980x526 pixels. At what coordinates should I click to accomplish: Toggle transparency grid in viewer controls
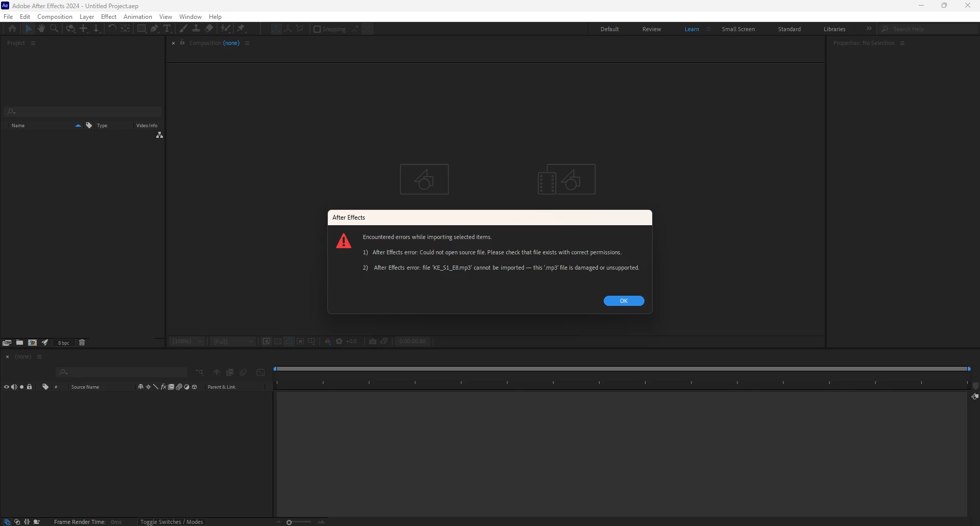pyautogui.click(x=278, y=341)
